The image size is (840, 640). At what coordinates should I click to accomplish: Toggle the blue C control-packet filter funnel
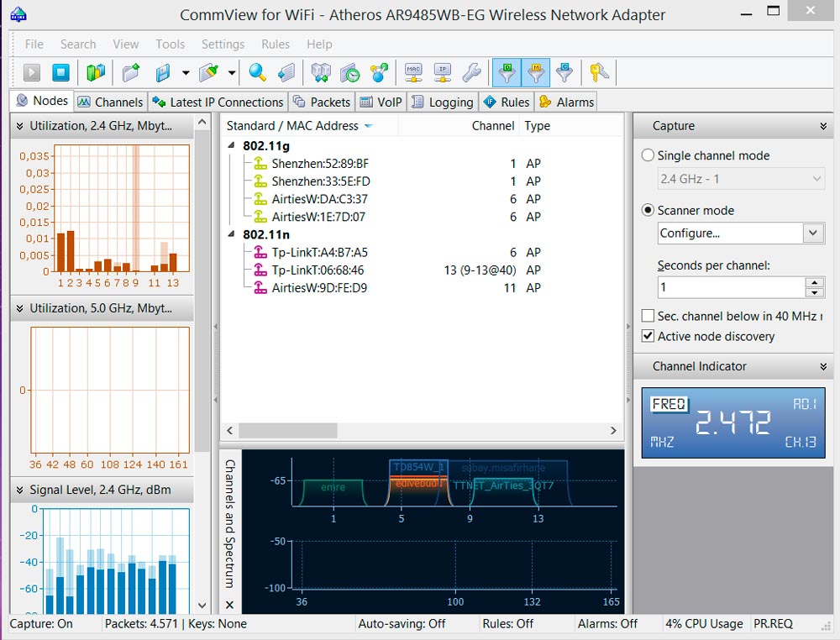tap(564, 72)
